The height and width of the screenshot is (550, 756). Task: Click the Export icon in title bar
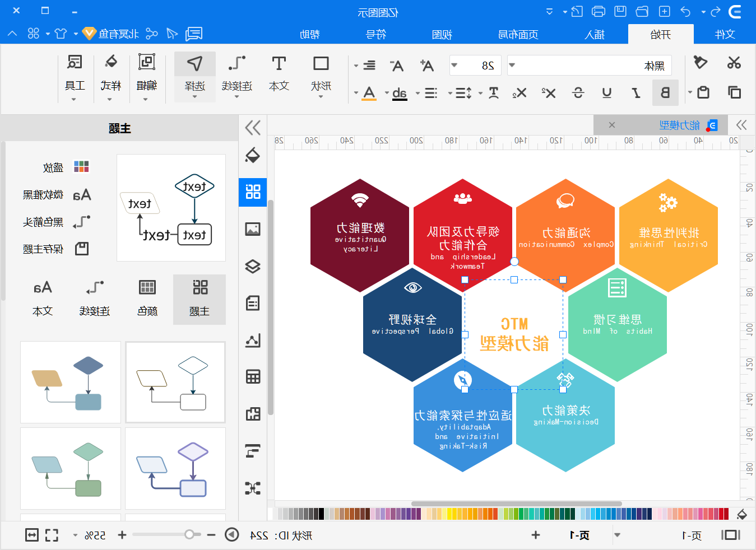coord(577,11)
